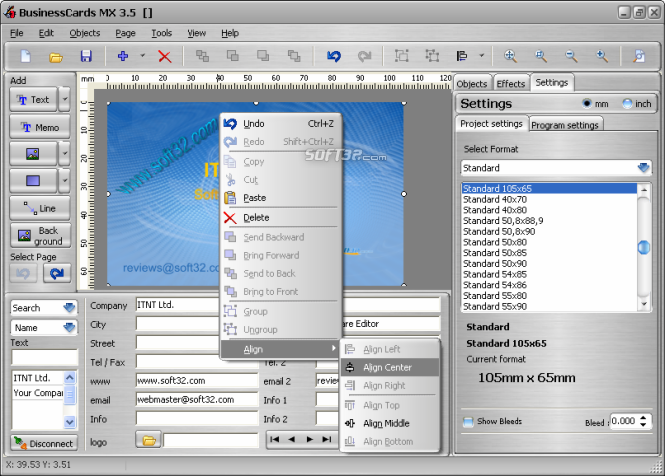Click the New document icon in toolbar

tap(25, 56)
